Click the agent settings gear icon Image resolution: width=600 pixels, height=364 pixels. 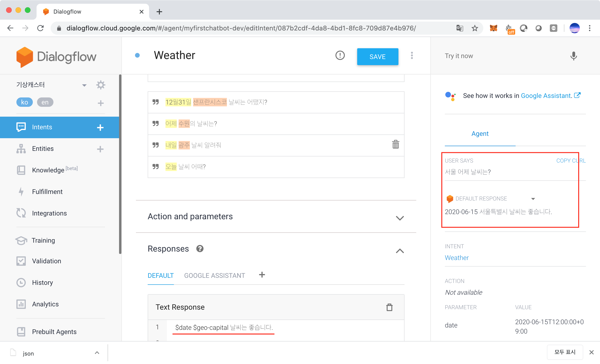101,85
